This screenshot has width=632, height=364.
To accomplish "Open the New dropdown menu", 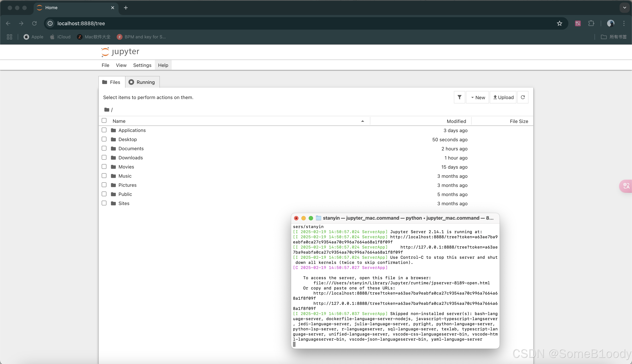I will [477, 97].
